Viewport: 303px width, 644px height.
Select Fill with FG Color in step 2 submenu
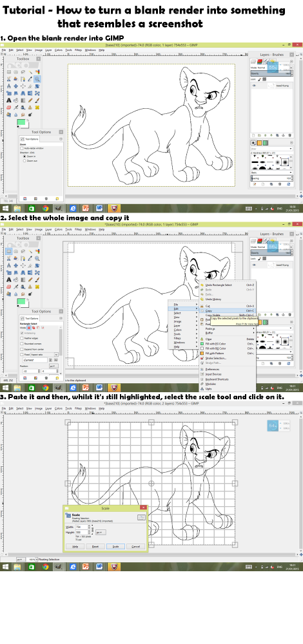pos(228,344)
